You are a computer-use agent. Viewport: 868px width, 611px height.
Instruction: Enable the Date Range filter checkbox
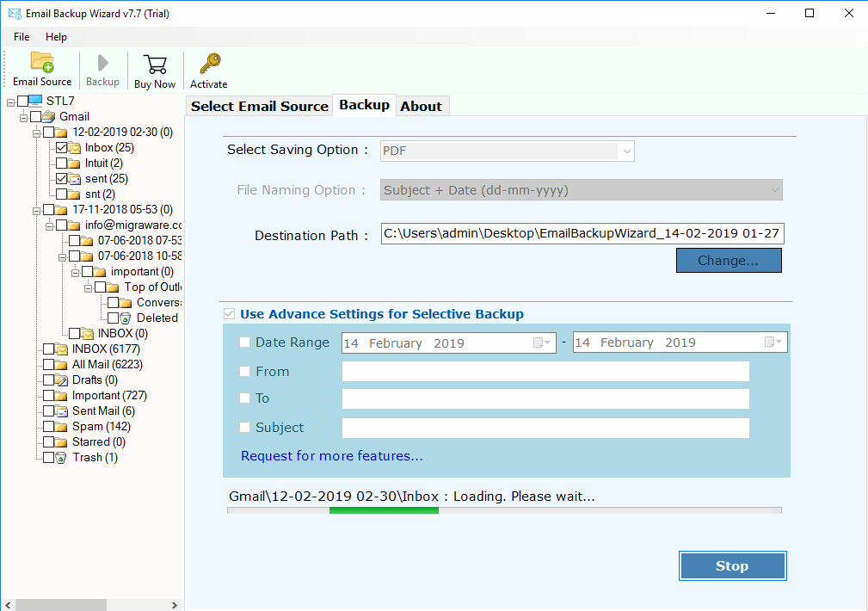pyautogui.click(x=244, y=343)
